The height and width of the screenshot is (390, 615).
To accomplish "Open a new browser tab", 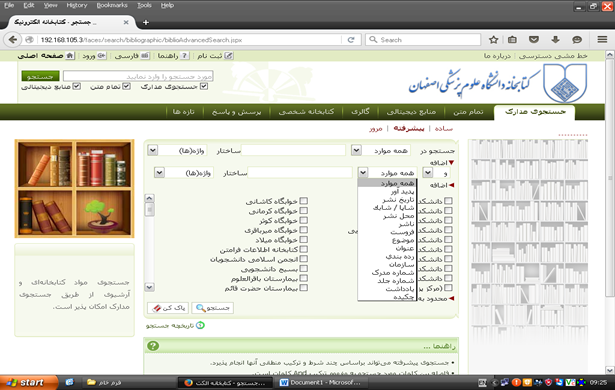I will point(146,22).
